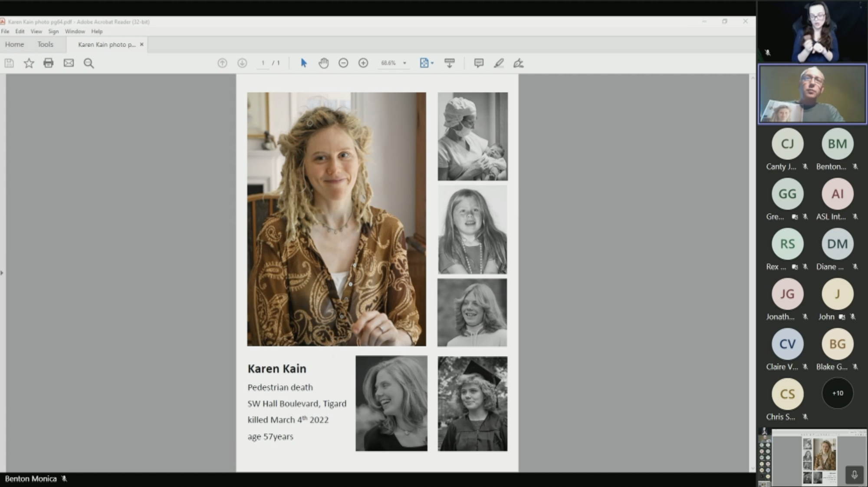Select the Hand pan tool
Image resolution: width=868 pixels, height=487 pixels.
tap(323, 63)
